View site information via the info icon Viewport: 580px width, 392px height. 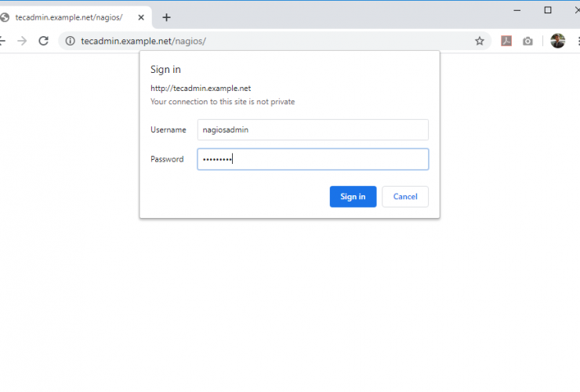click(x=70, y=41)
